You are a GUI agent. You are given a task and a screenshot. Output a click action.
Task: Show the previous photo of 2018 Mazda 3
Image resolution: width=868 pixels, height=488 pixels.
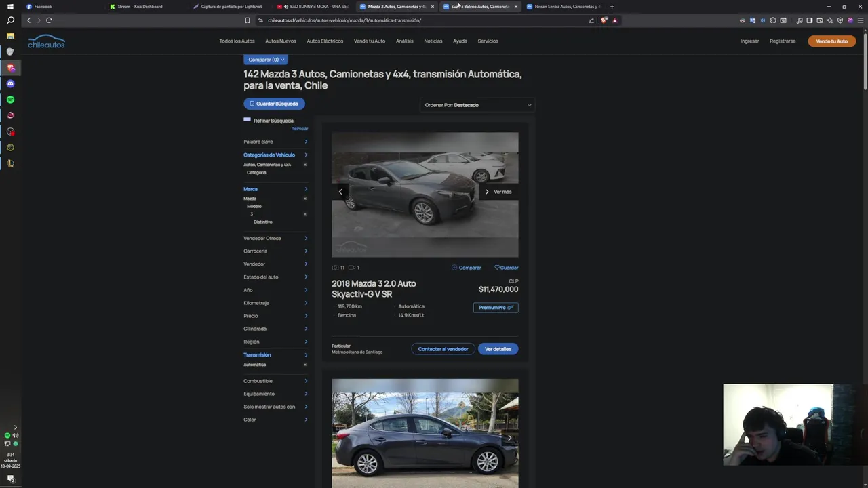pyautogui.click(x=340, y=192)
